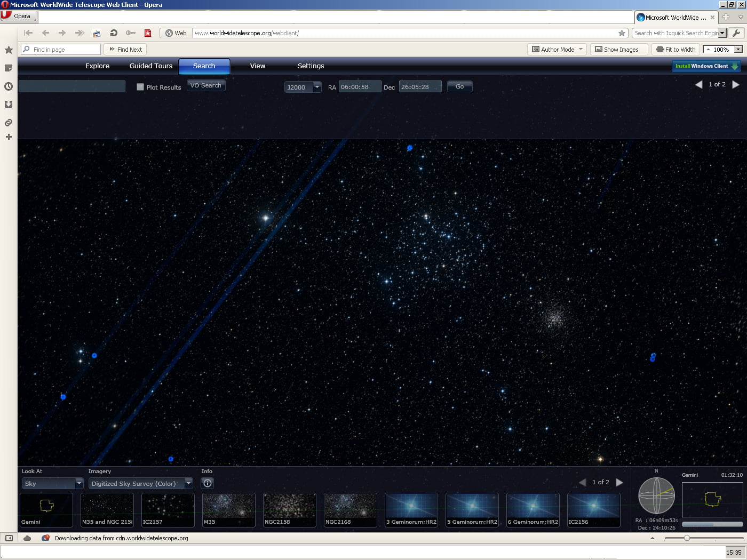Select the IC2157 thumbnail
This screenshot has width=747, height=560.
[168, 510]
